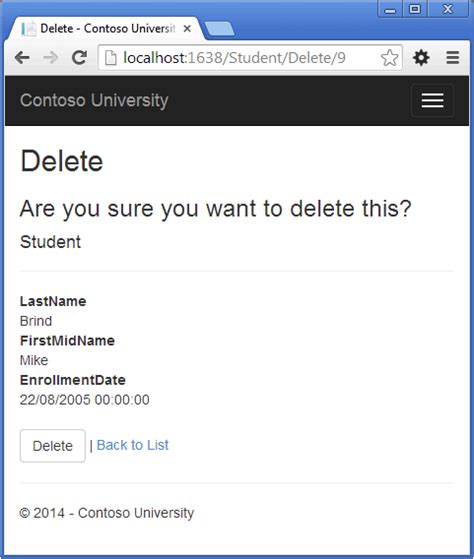This screenshot has height=559, width=474.
Task: Click the browser back arrow
Action: pyautogui.click(x=22, y=57)
